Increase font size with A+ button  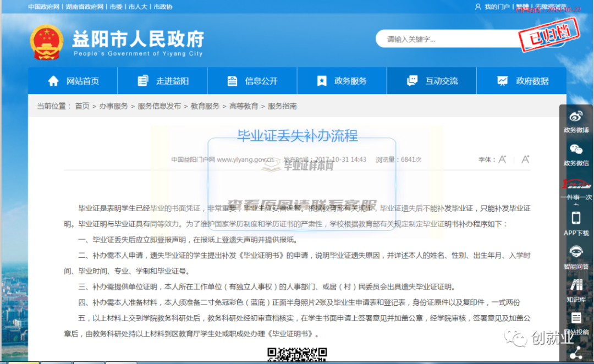pyautogui.click(x=525, y=159)
